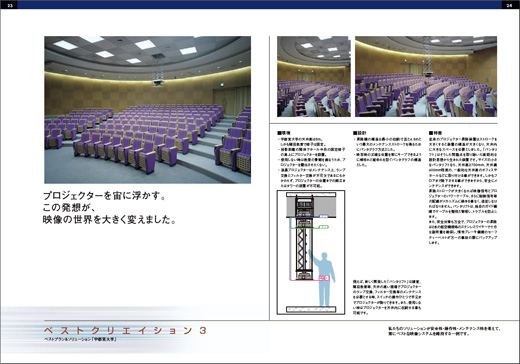The height and width of the screenshot is (364, 520).
Task: Click the '特徴' section heading
Action: pos(435,133)
